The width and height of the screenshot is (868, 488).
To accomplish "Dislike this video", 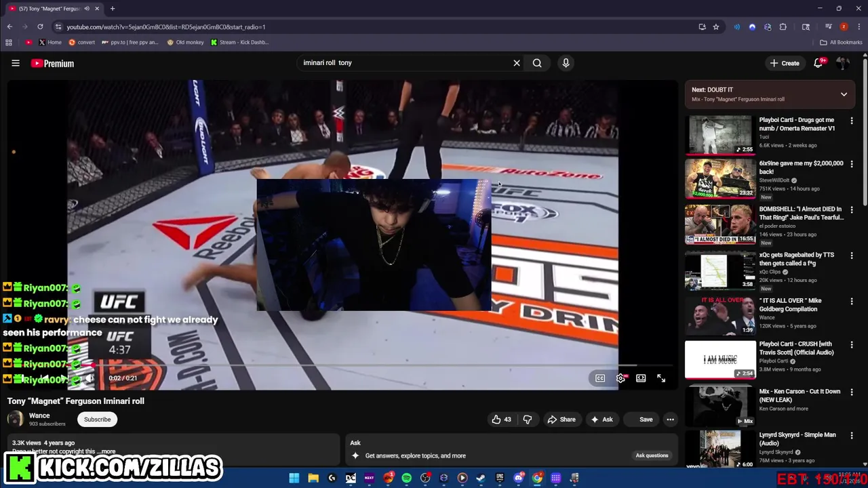I will (527, 420).
